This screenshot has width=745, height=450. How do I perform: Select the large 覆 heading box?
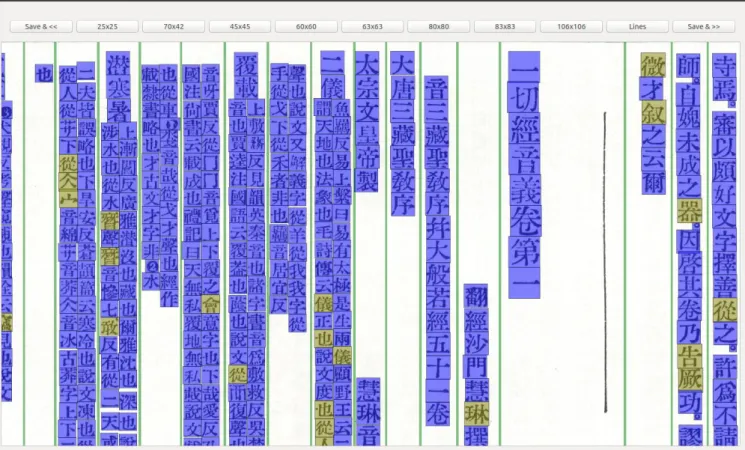246,65
